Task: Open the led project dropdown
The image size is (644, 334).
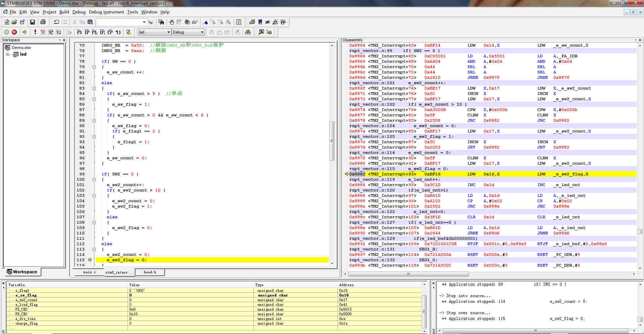Action: tap(169, 32)
